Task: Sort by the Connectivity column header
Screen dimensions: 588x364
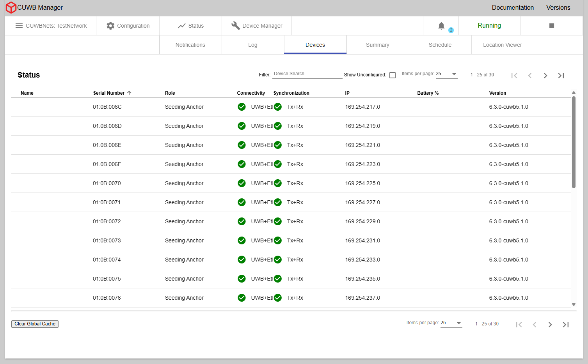Action: point(251,93)
